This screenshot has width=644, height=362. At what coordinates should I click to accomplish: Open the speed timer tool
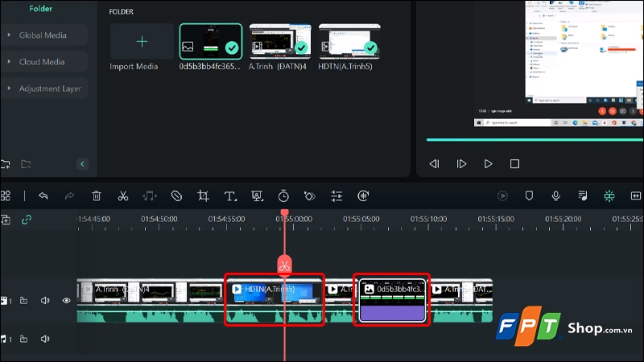(283, 196)
